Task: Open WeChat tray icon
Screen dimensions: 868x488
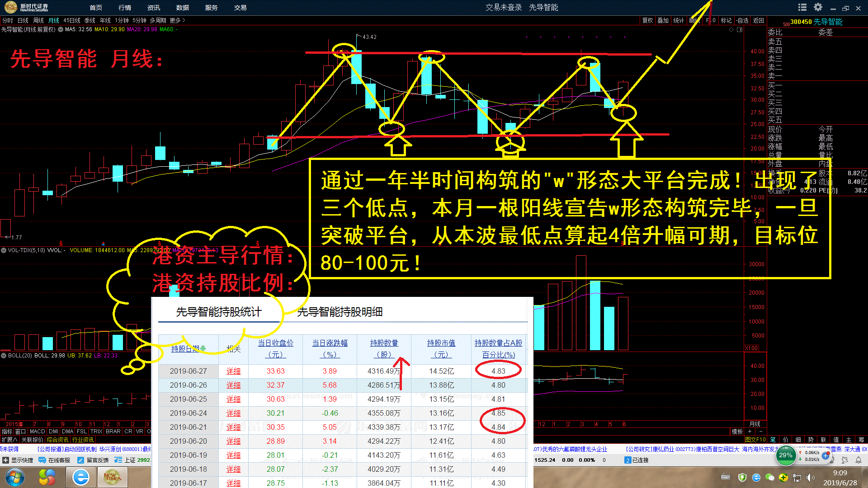Action: 770,477
